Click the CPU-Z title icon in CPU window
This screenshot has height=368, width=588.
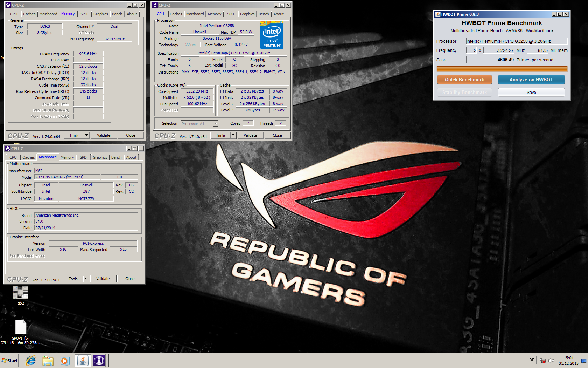[155, 5]
